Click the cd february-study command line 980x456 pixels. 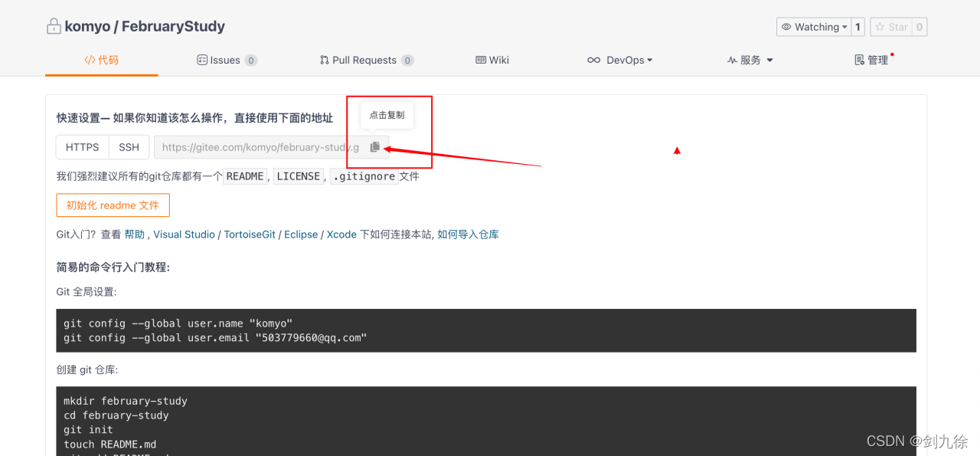(116, 415)
